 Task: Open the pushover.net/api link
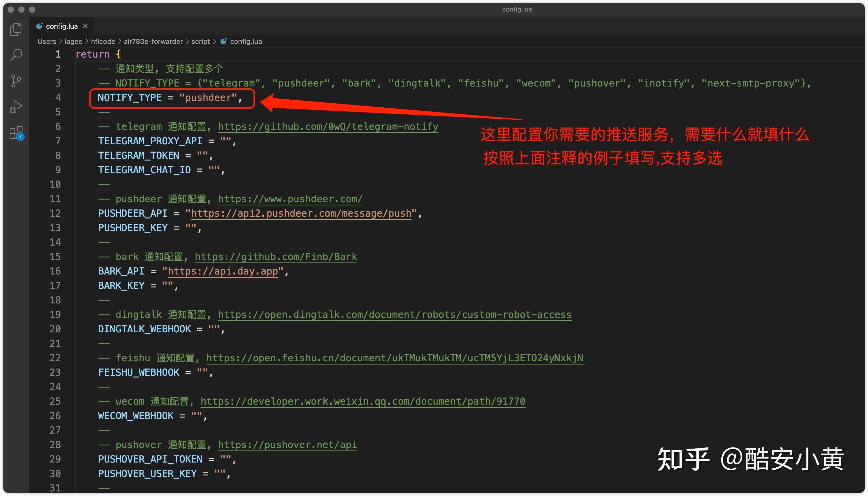(x=287, y=445)
